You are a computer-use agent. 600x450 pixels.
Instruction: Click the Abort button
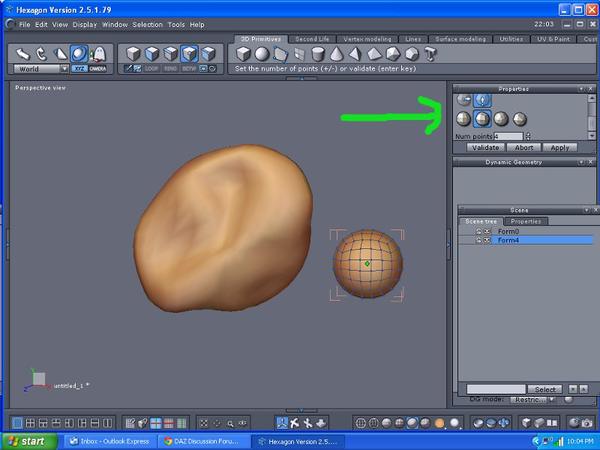[524, 147]
